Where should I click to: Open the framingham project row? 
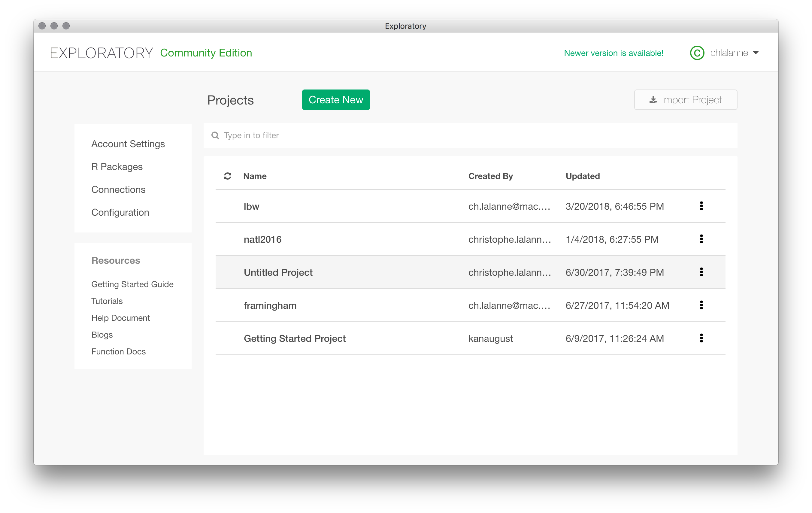pyautogui.click(x=270, y=305)
